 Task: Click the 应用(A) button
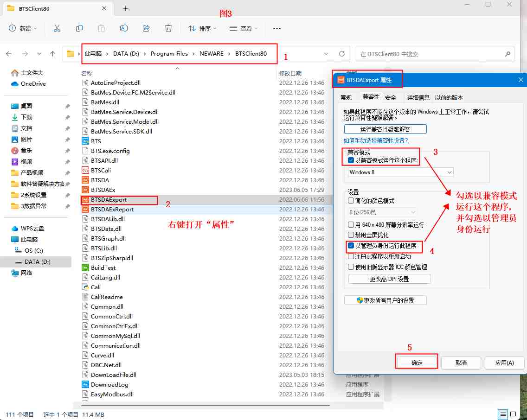coord(504,363)
